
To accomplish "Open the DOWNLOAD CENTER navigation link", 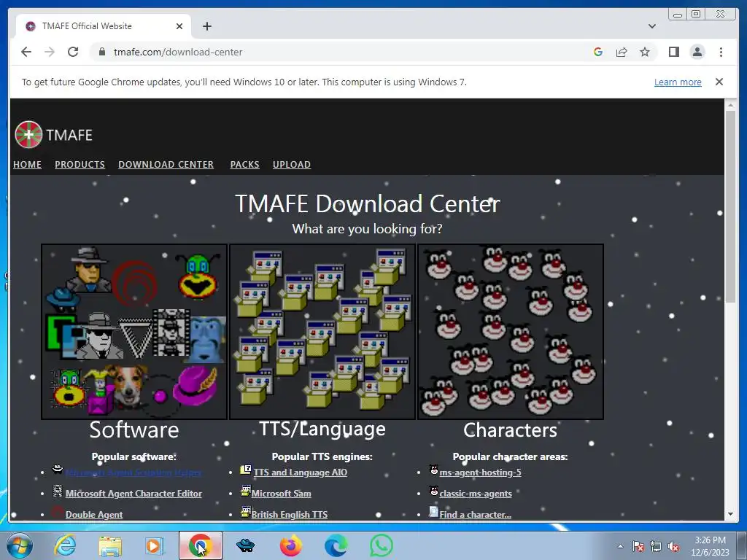I will (166, 164).
